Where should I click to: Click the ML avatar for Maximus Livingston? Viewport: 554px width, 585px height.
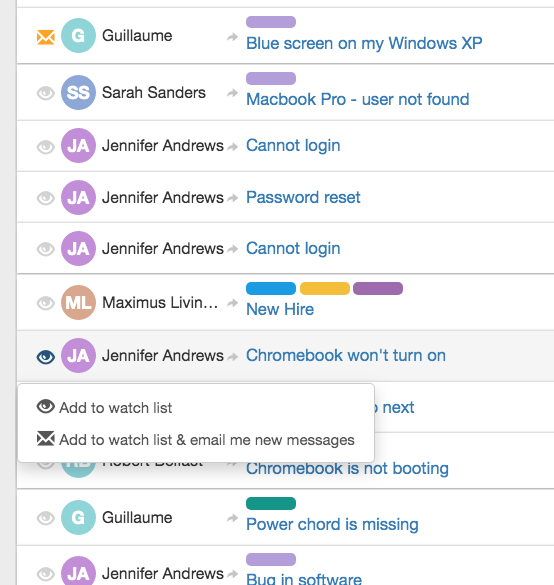pyautogui.click(x=78, y=303)
